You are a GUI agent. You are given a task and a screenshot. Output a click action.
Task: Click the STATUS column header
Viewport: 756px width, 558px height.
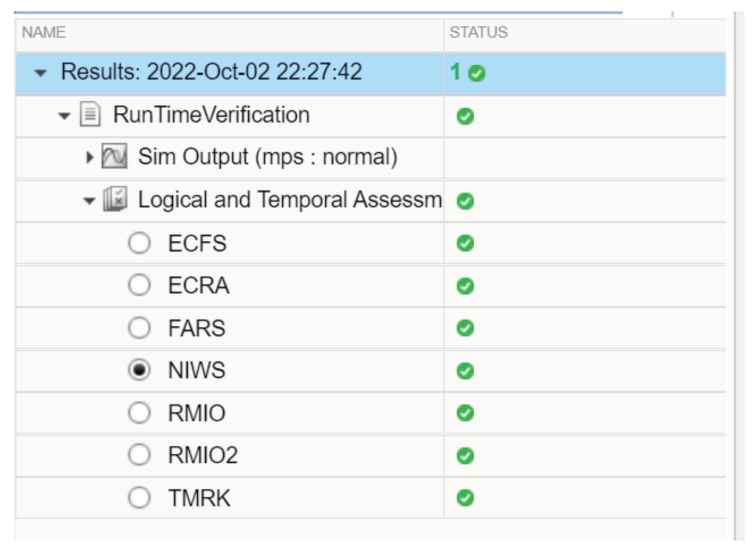tap(478, 33)
